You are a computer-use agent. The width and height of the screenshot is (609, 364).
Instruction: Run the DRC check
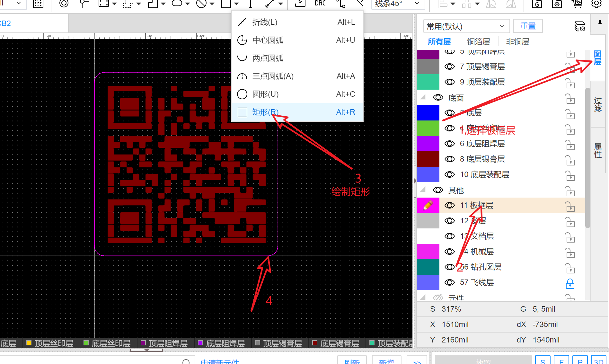(320, 3)
